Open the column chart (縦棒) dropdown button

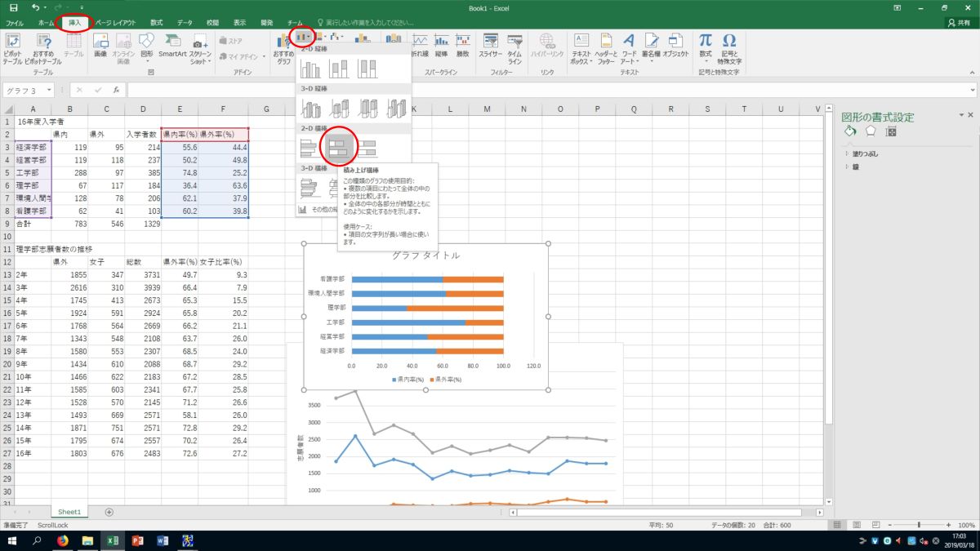304,38
